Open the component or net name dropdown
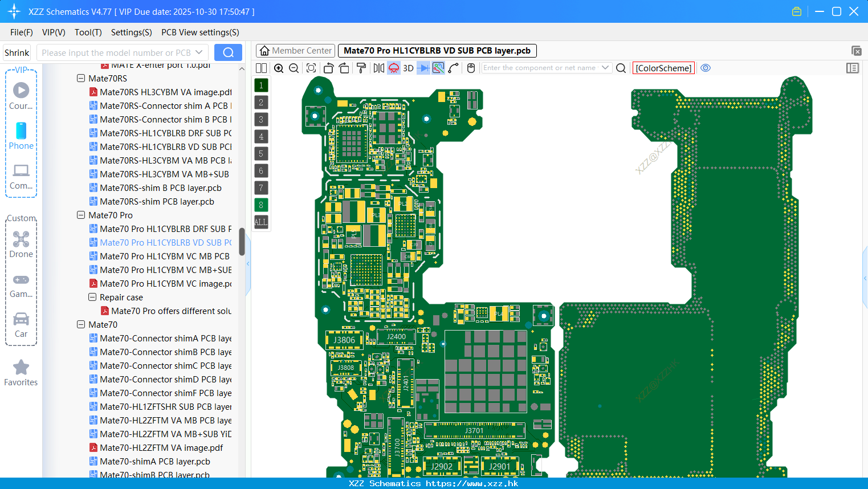The width and height of the screenshot is (868, 489). coord(605,68)
